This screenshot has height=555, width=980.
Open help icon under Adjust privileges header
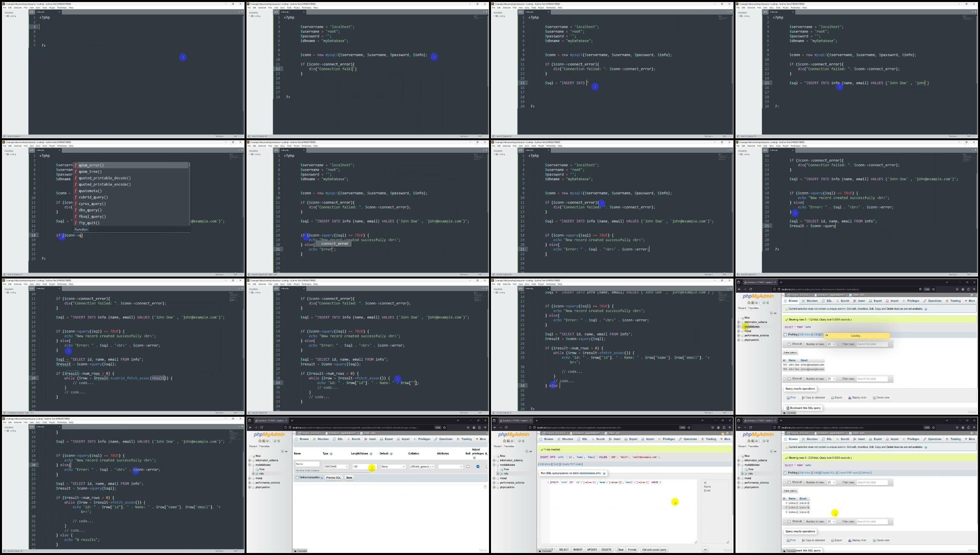tap(474, 458)
